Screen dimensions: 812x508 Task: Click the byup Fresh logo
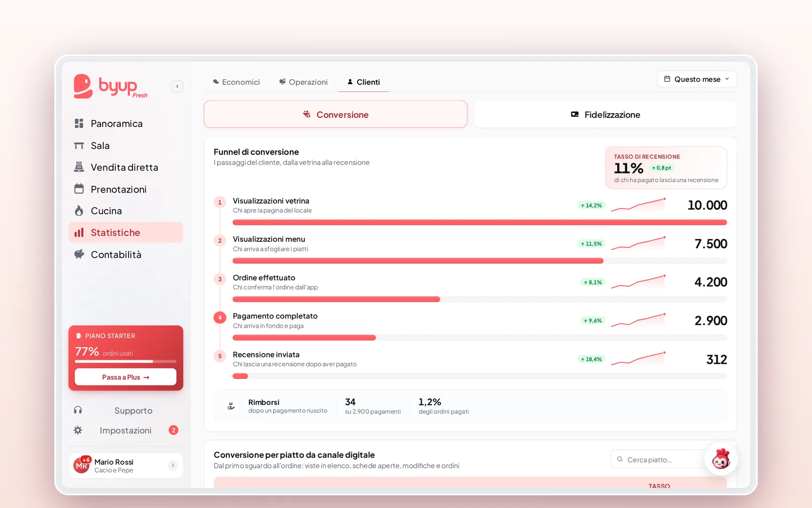tap(111, 86)
